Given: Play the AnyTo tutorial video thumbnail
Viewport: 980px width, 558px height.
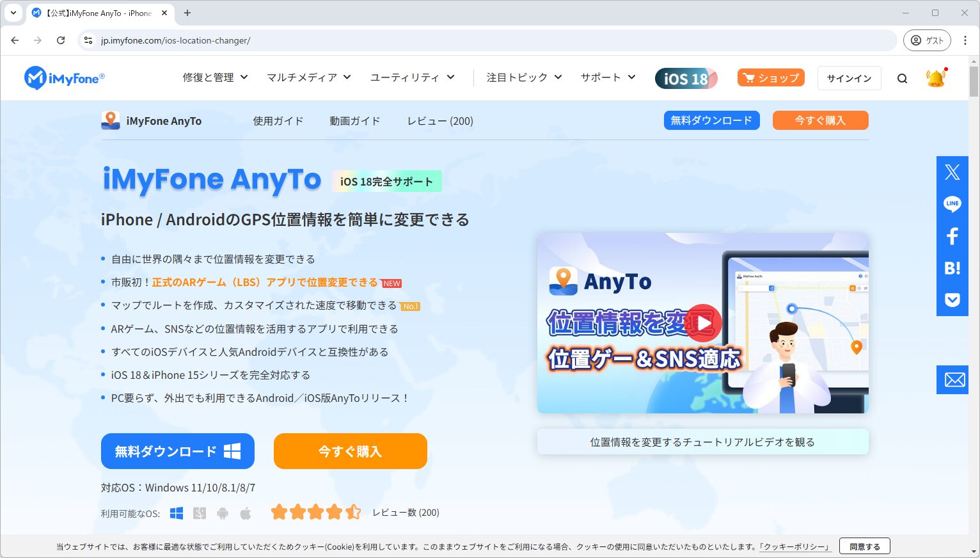Looking at the screenshot, I should click(x=704, y=323).
